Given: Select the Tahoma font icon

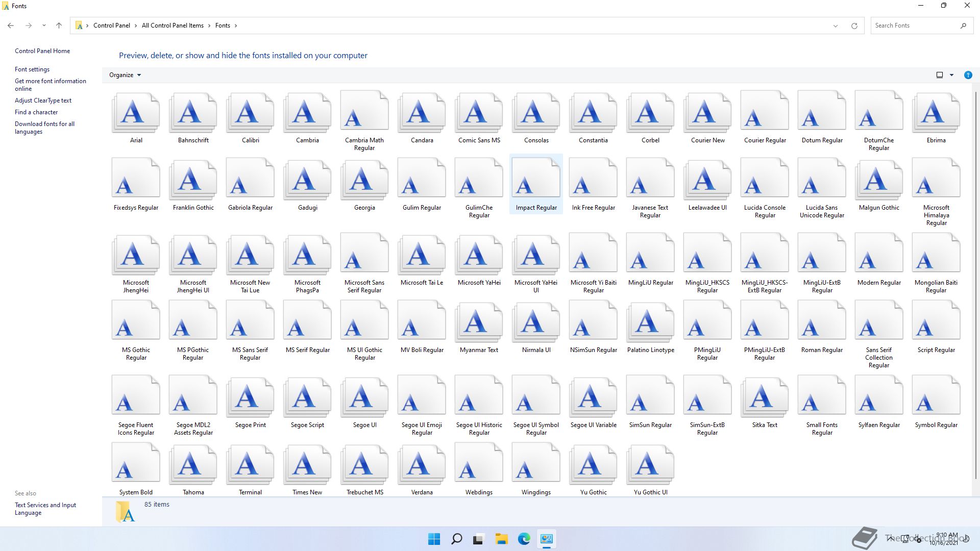Looking at the screenshot, I should [193, 464].
